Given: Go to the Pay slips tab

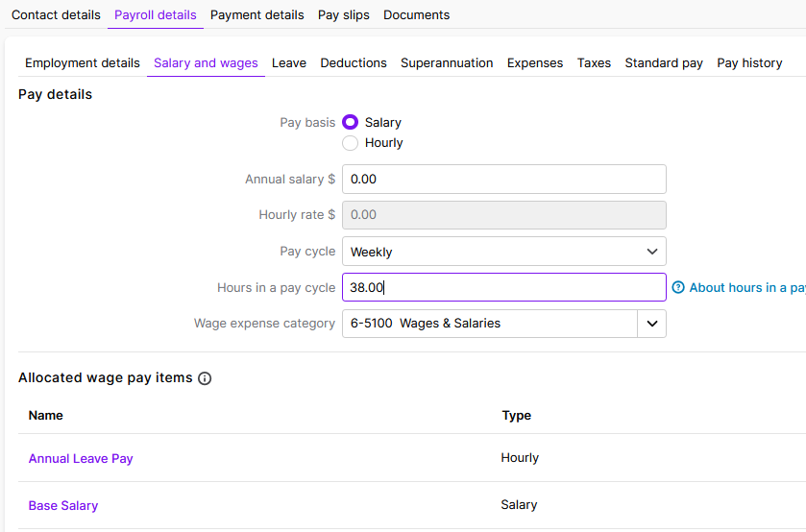Looking at the screenshot, I should (344, 14).
